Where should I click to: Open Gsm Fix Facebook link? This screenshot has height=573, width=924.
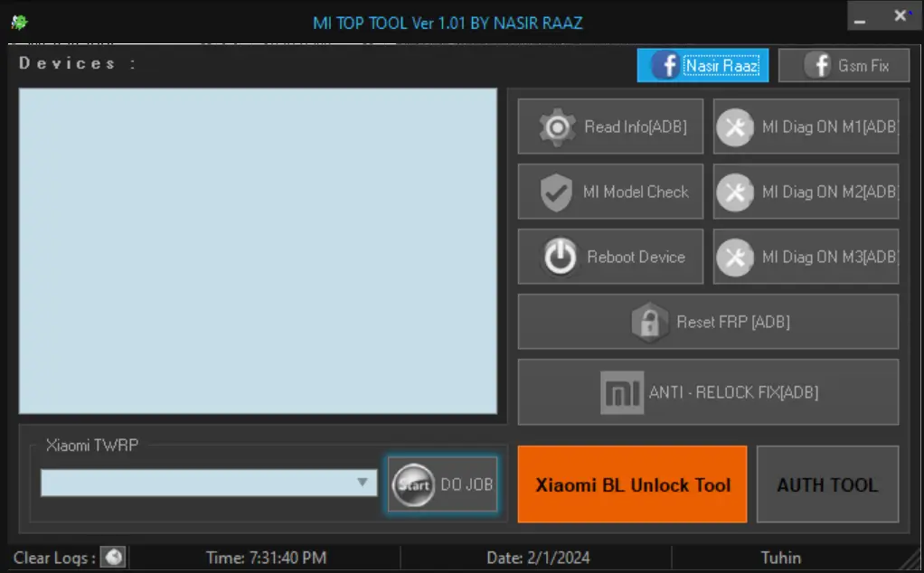point(844,66)
